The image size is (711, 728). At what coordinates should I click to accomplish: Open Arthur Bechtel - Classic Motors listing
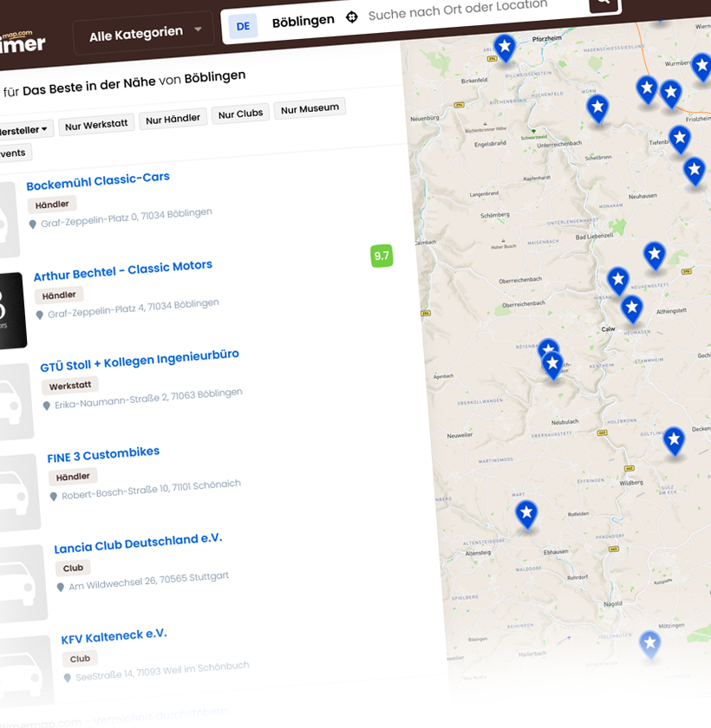coord(123,270)
